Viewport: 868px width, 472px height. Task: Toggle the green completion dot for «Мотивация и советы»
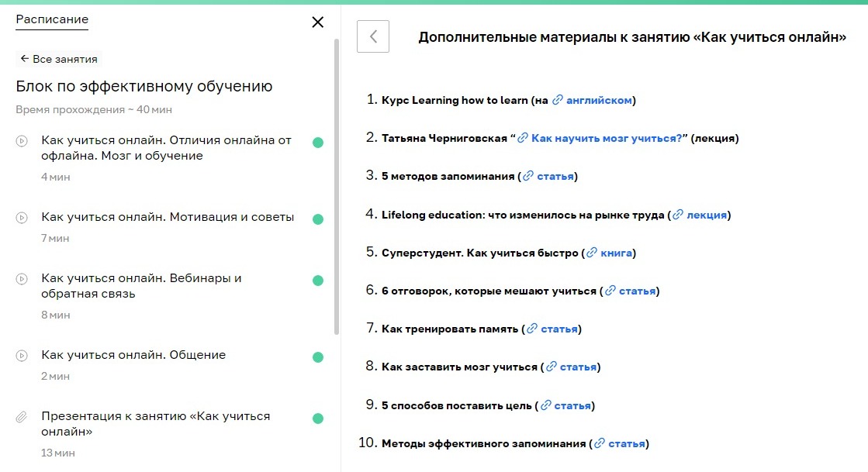click(317, 218)
